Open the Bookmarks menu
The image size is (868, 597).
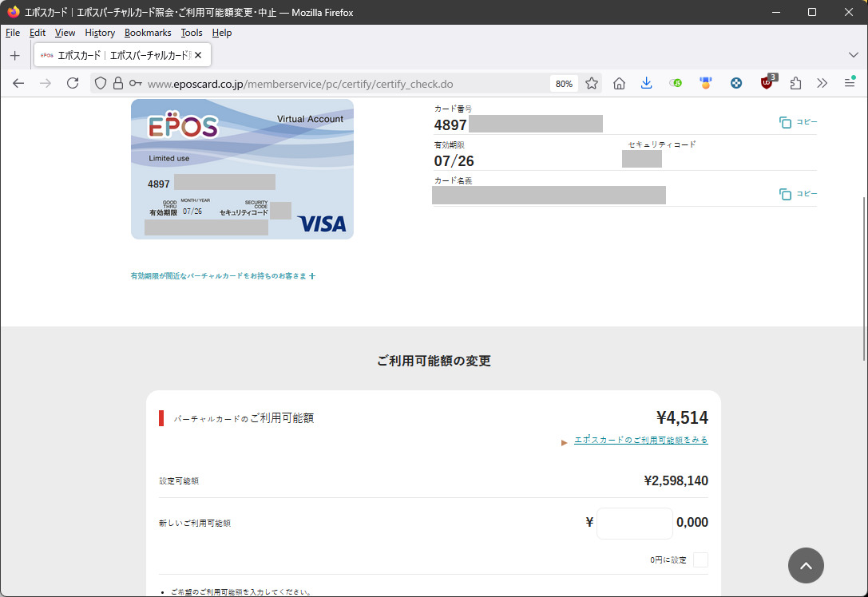tap(148, 33)
